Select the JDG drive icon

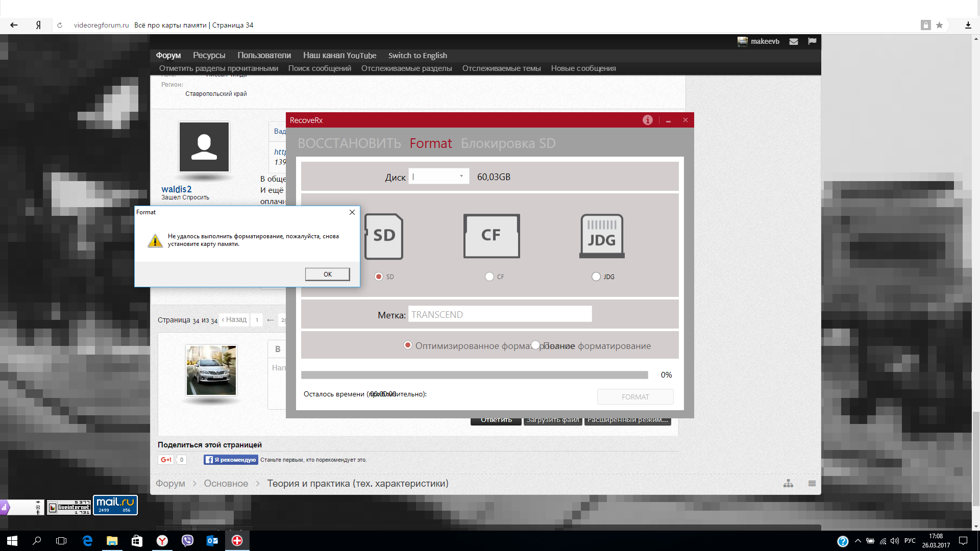coord(602,236)
